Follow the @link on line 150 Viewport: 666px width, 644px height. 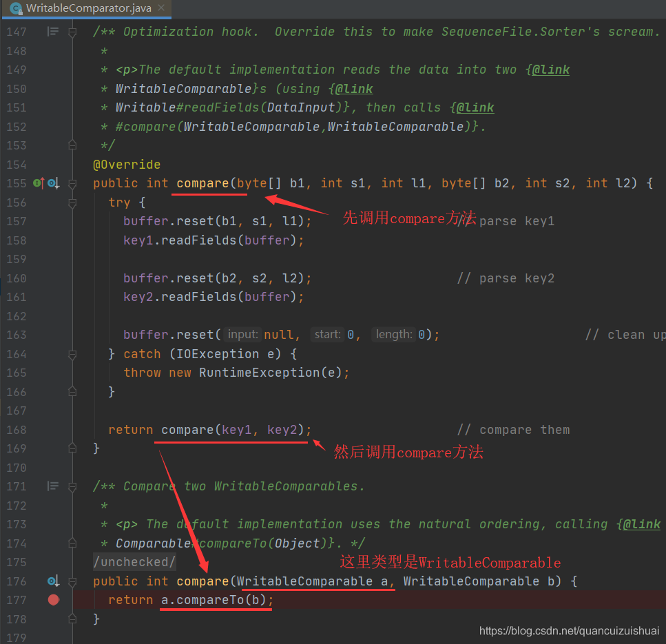click(x=354, y=89)
